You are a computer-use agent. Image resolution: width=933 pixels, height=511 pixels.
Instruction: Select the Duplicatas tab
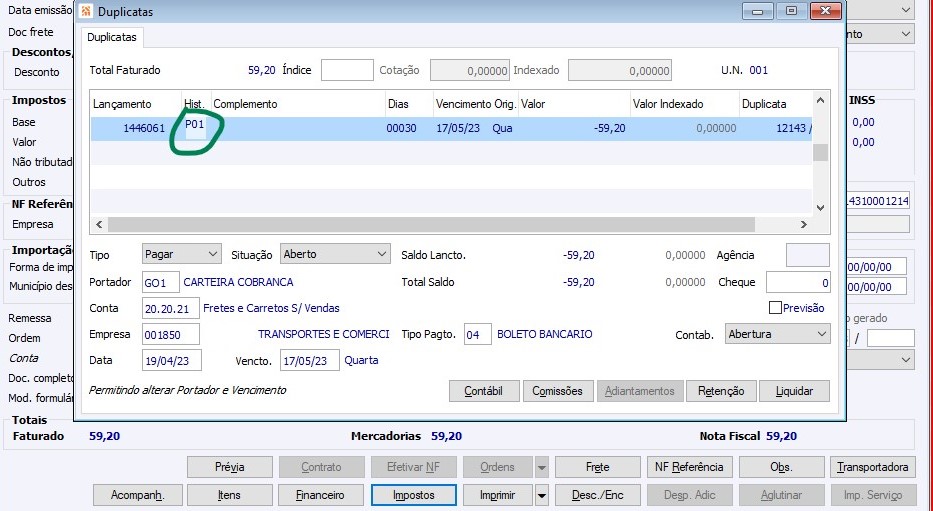(112, 37)
